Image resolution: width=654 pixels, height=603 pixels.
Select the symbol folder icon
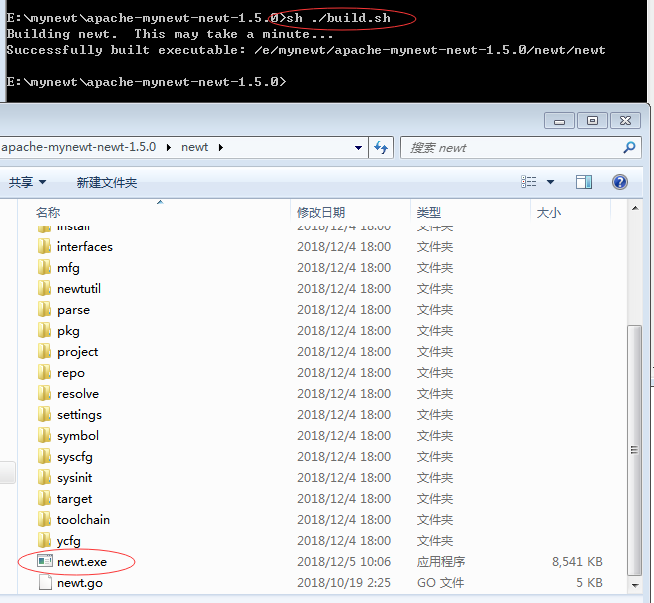[44, 435]
